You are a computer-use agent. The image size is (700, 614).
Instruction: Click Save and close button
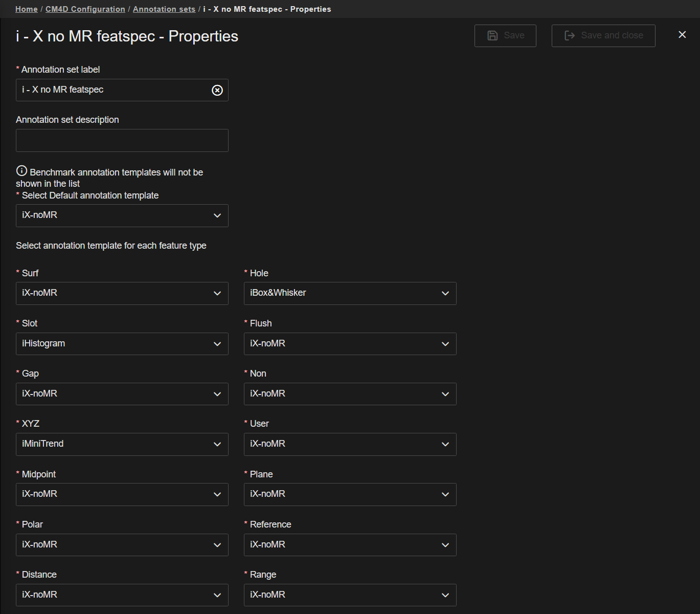[603, 36]
